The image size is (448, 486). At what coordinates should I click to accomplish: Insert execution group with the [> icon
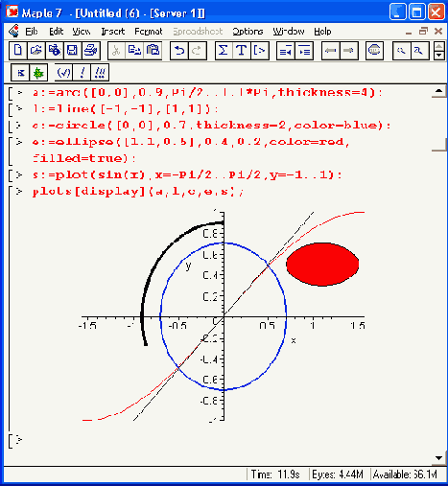pos(260,51)
